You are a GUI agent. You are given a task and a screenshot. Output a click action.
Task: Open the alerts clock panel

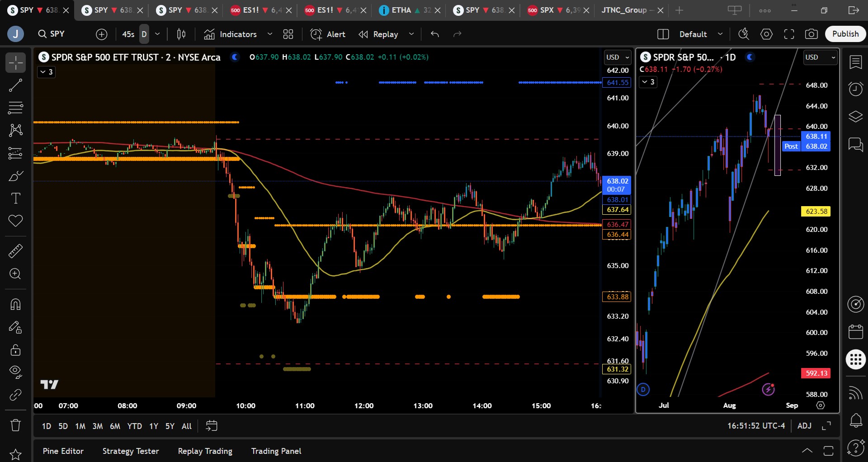click(x=855, y=89)
